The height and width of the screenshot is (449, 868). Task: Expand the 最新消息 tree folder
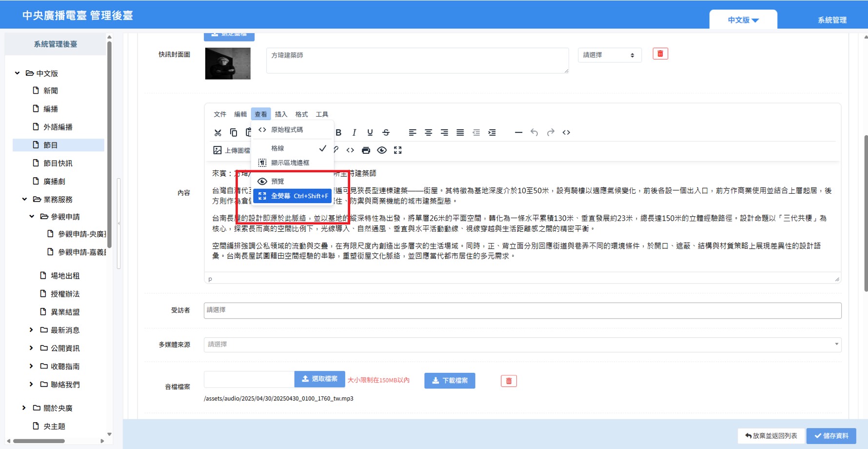[31, 330]
